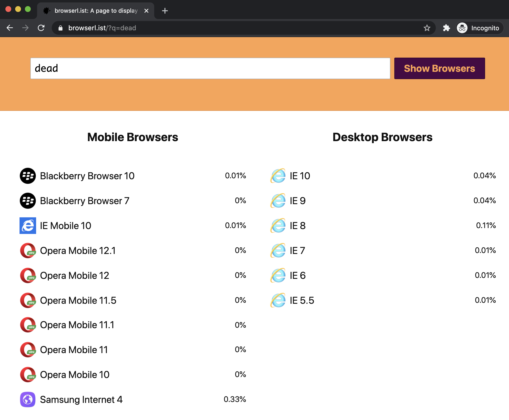Click Blackberry Browser 10's 0.01% value
The height and width of the screenshot is (420, 509).
235,175
